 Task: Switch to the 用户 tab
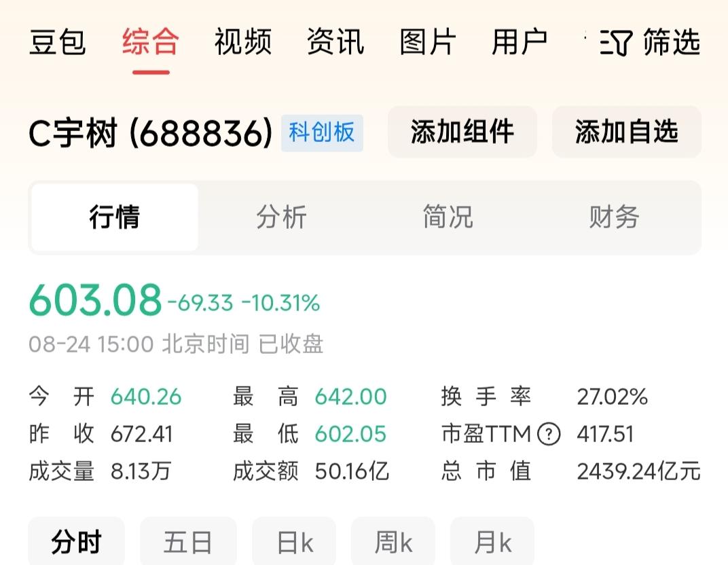coord(520,42)
